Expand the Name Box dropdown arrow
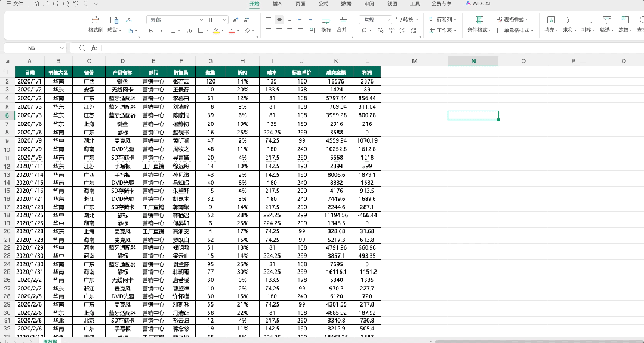The height and width of the screenshot is (343, 644). click(61, 48)
